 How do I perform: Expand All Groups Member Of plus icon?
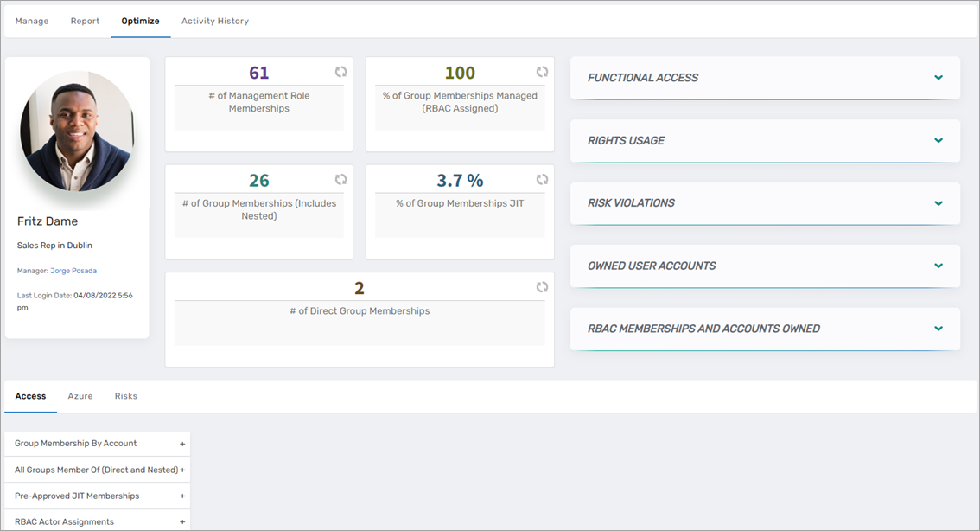[x=182, y=470]
